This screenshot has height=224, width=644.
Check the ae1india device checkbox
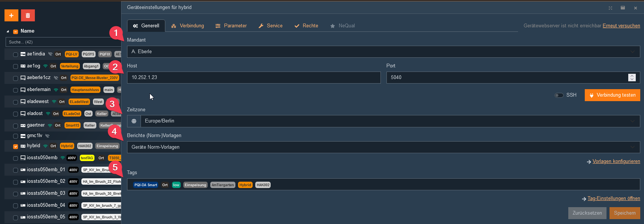click(15, 55)
